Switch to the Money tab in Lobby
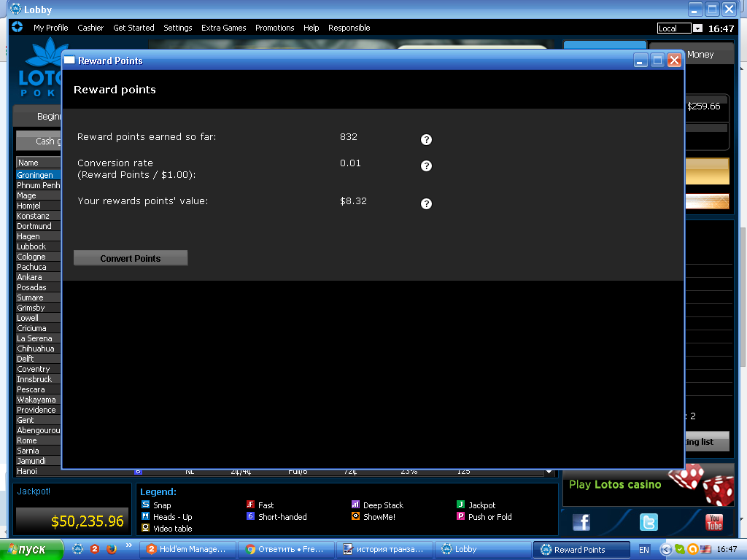Screen dimensions: 747x560 [x=700, y=54]
